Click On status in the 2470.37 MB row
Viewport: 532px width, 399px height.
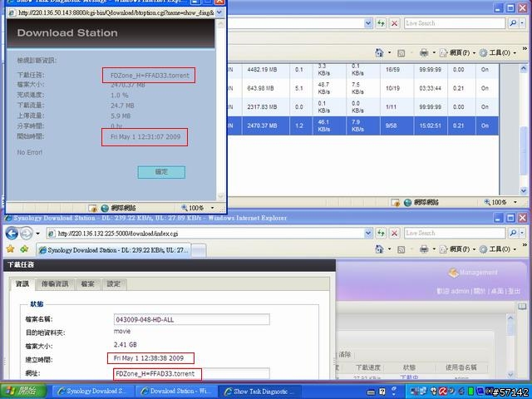pos(485,126)
